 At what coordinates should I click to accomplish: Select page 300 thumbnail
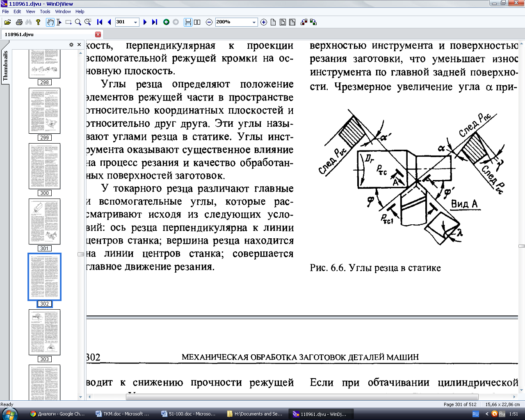tap(44, 166)
